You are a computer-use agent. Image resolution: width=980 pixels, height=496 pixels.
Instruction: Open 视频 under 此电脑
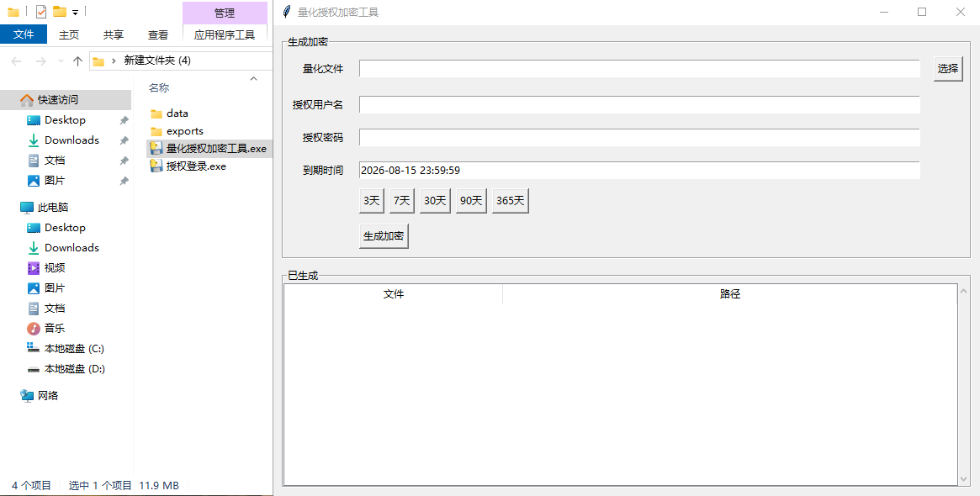coord(55,268)
